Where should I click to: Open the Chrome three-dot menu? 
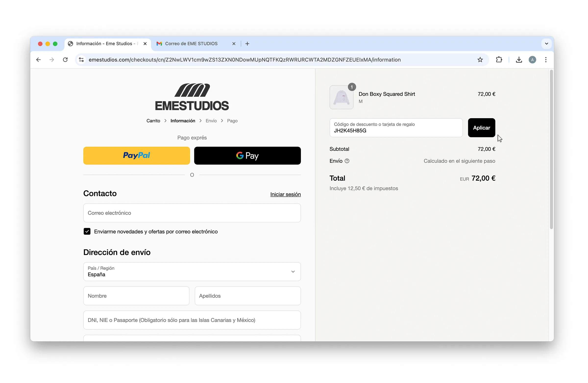point(546,60)
